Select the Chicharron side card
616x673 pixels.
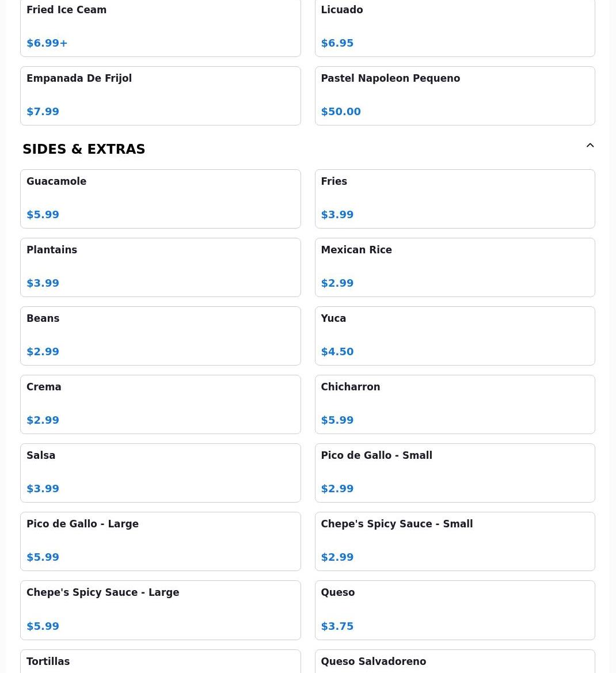(455, 404)
